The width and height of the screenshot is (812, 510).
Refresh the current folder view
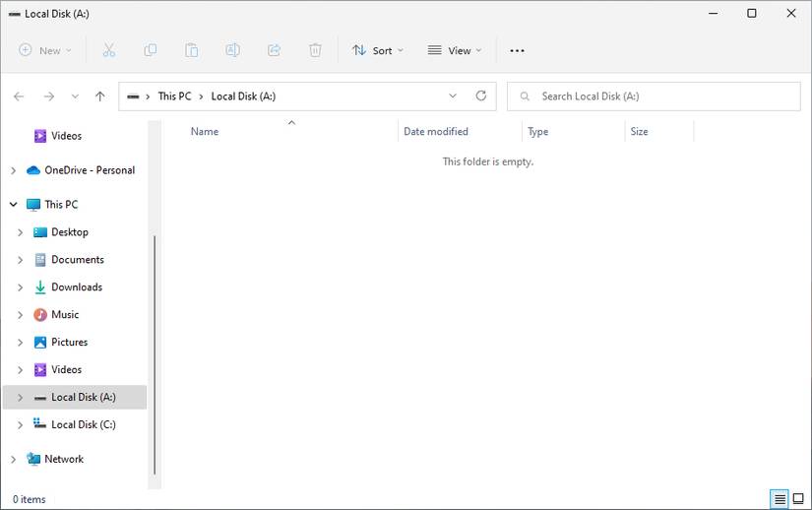481,96
